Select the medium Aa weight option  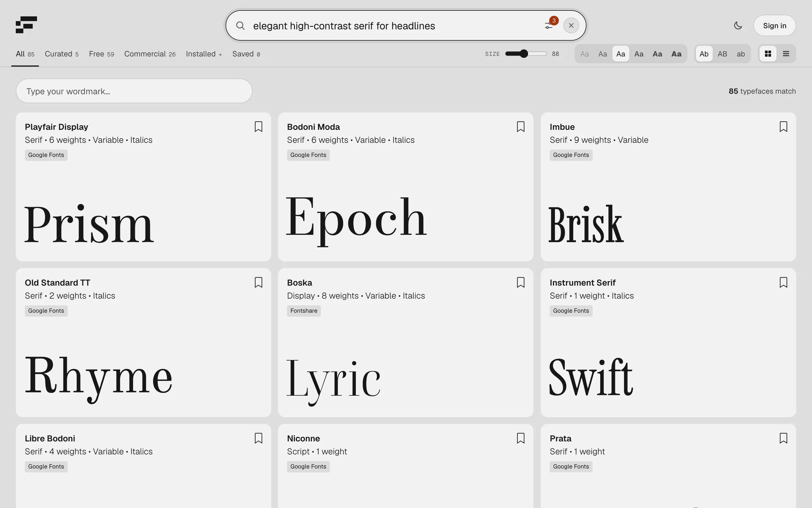coord(639,54)
